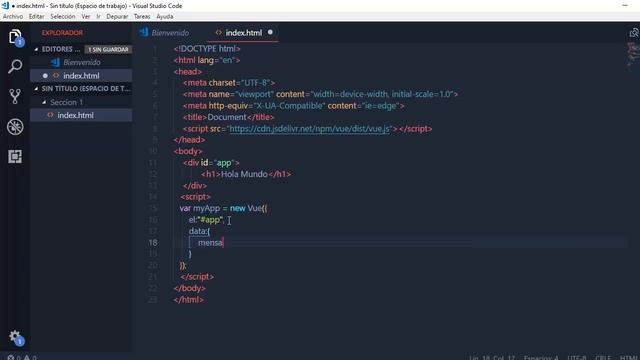
Task: Click the UTF-8 encoding status
Action: coord(577,358)
